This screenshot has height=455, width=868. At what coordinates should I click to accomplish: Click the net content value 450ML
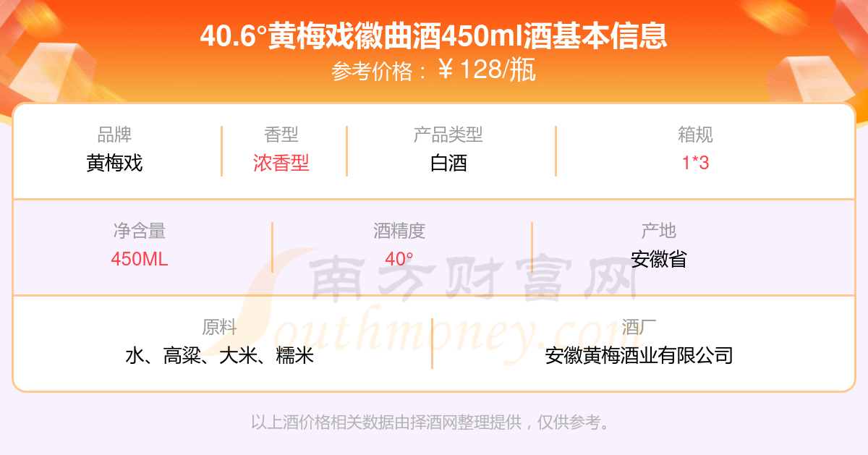point(140,259)
